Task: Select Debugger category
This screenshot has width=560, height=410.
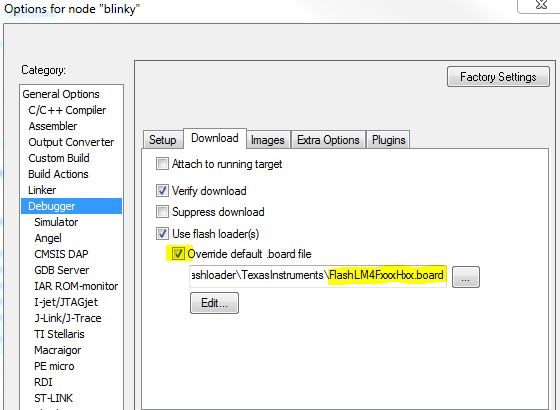Action: click(x=71, y=206)
